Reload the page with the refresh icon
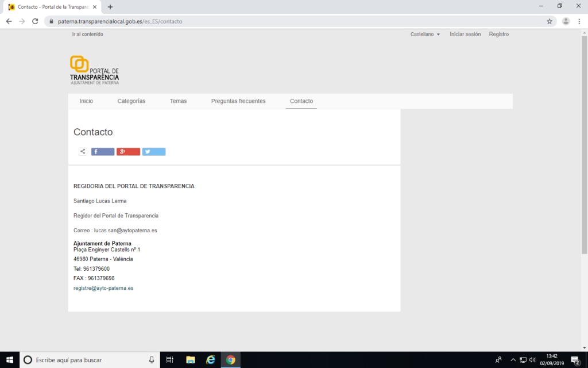The height and width of the screenshot is (368, 588). click(x=35, y=21)
